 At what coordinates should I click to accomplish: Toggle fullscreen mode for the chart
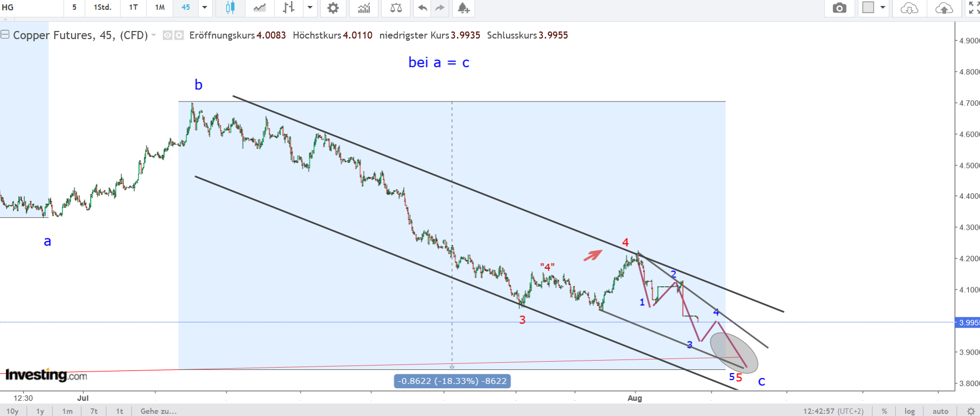tap(974, 8)
